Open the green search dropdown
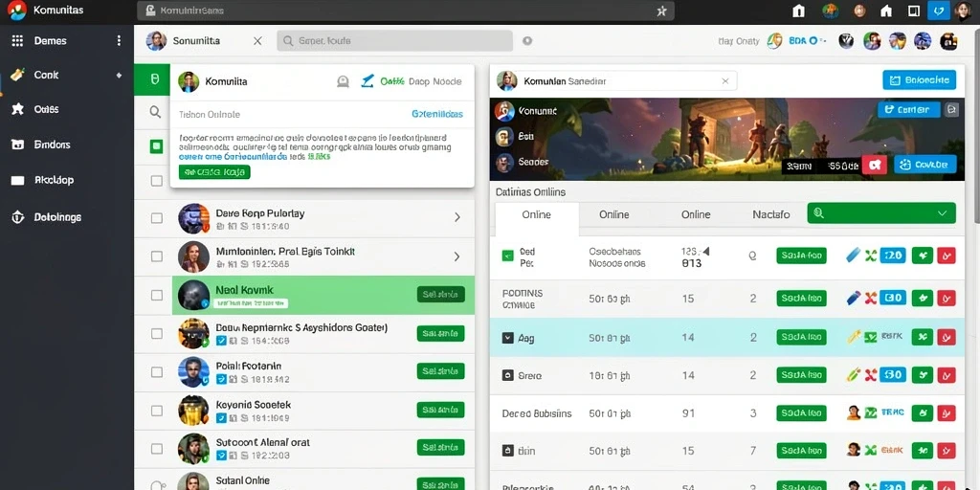Screen dimensions: 980x490 click(881, 213)
